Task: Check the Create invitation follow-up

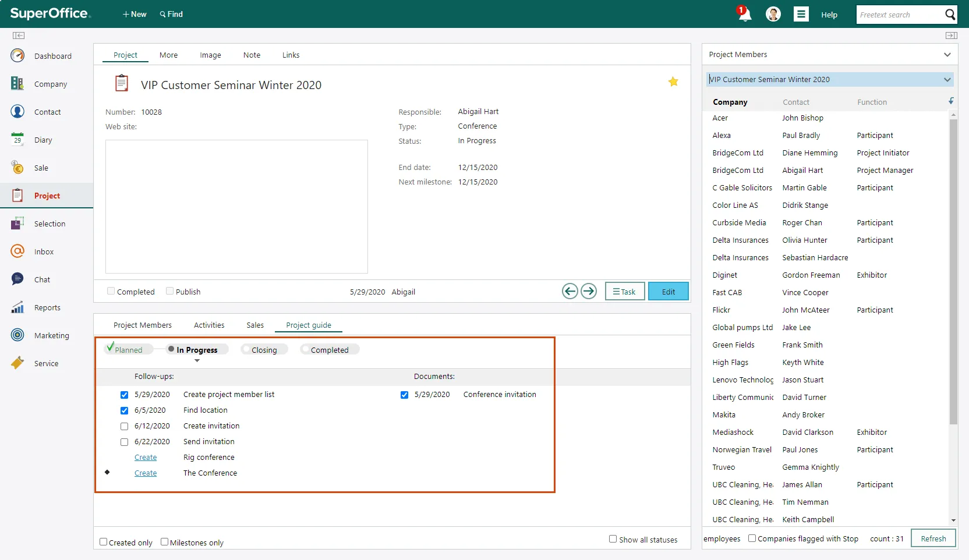Action: click(x=124, y=426)
